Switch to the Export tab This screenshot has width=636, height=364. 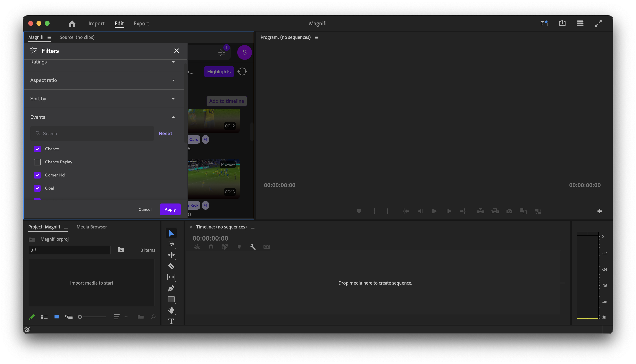tap(141, 24)
